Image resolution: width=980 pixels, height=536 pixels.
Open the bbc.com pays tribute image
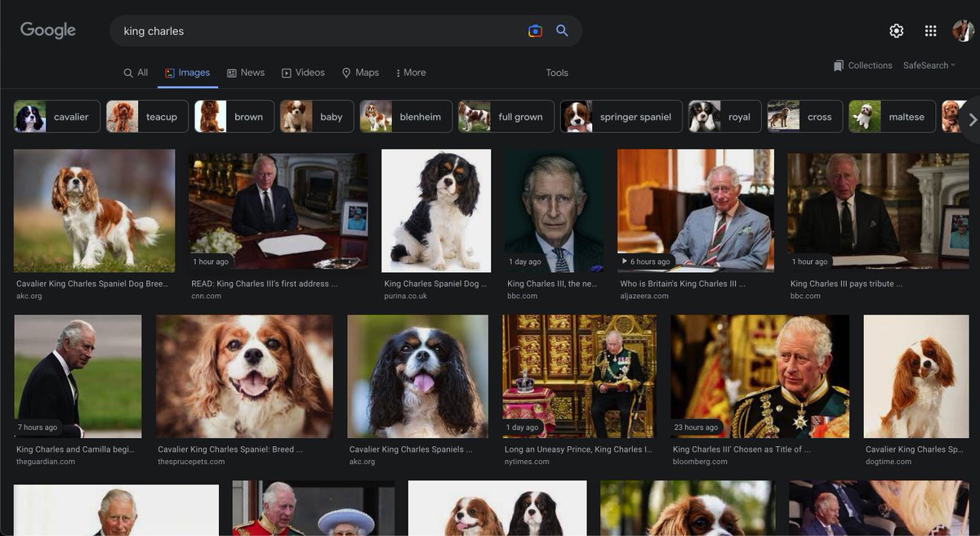click(x=878, y=211)
